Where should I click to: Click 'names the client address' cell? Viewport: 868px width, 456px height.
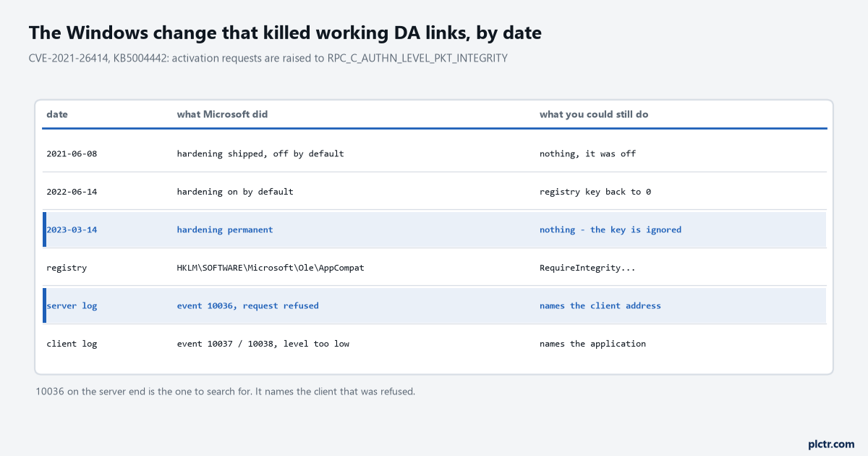tap(600, 305)
